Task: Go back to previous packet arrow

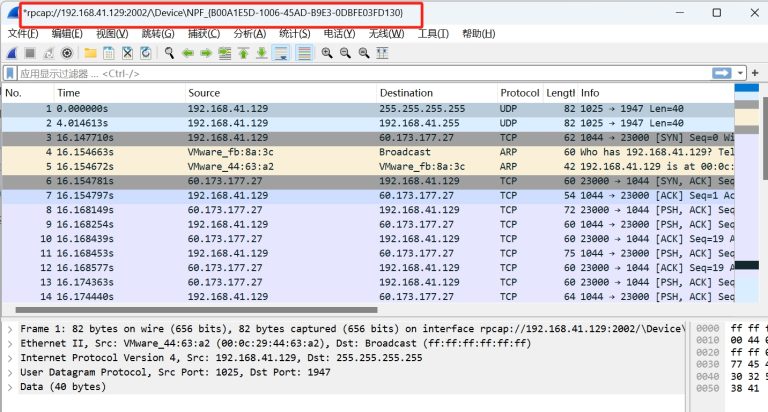Action: [188, 53]
